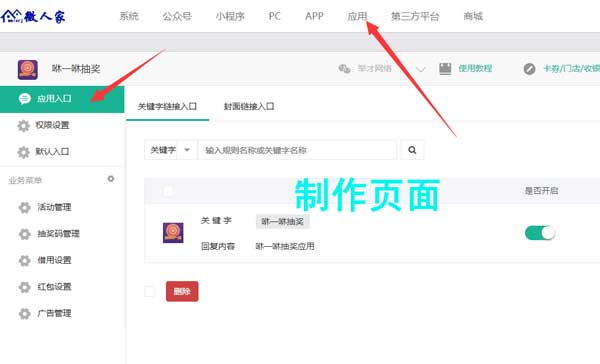Click the red 删除 button

pyautogui.click(x=182, y=291)
